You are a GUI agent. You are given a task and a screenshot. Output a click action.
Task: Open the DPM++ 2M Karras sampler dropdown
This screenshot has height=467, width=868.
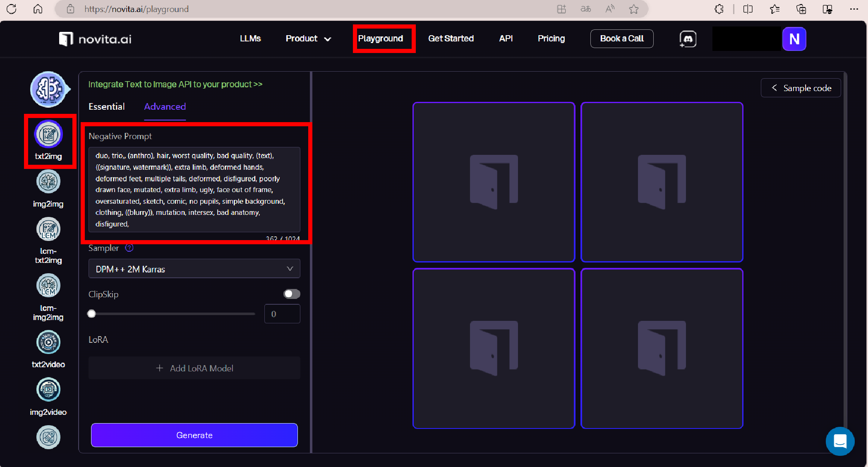(194, 269)
